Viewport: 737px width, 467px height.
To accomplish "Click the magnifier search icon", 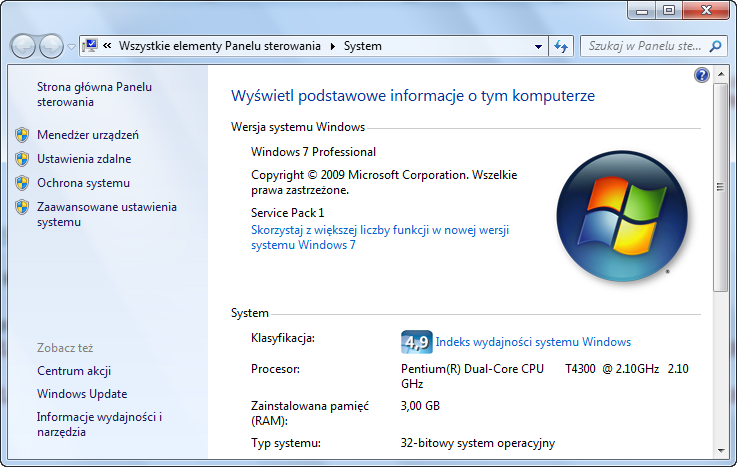I will pyautogui.click(x=716, y=46).
